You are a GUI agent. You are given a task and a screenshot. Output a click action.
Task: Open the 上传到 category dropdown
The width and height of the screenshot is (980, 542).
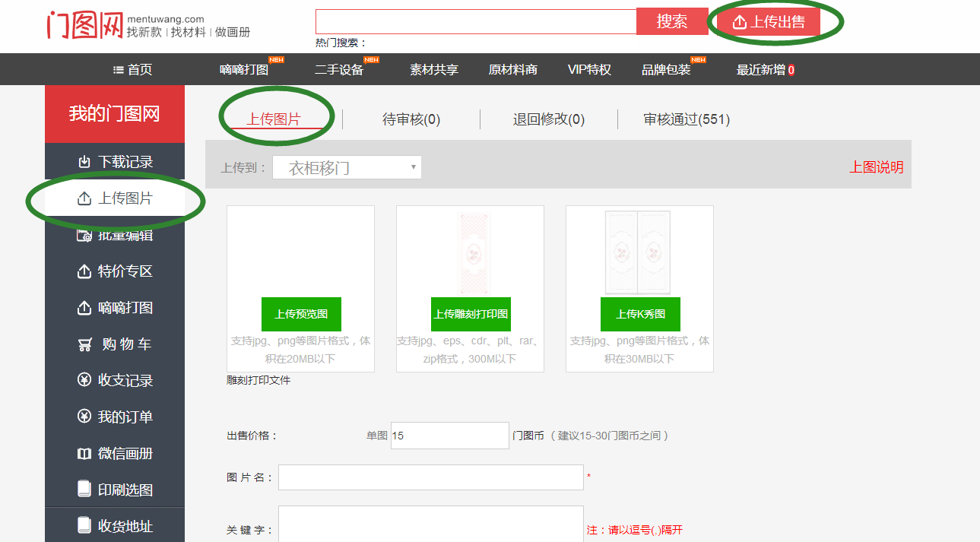pyautogui.click(x=347, y=167)
